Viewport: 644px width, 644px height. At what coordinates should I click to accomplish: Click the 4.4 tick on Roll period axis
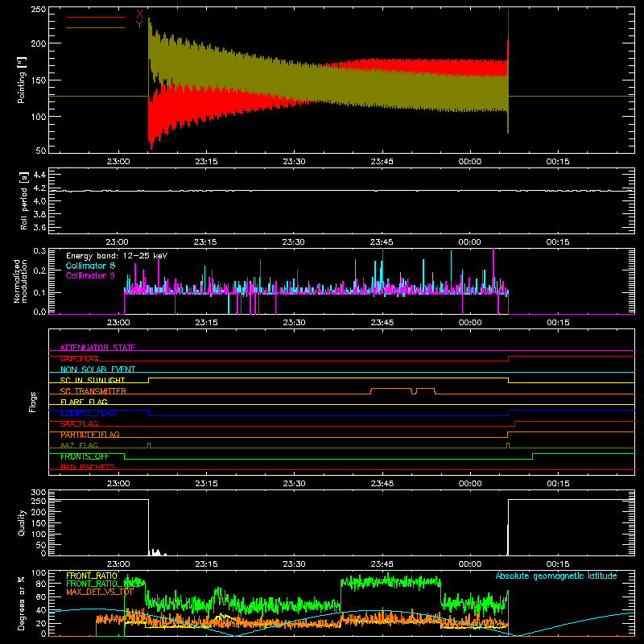[39, 175]
